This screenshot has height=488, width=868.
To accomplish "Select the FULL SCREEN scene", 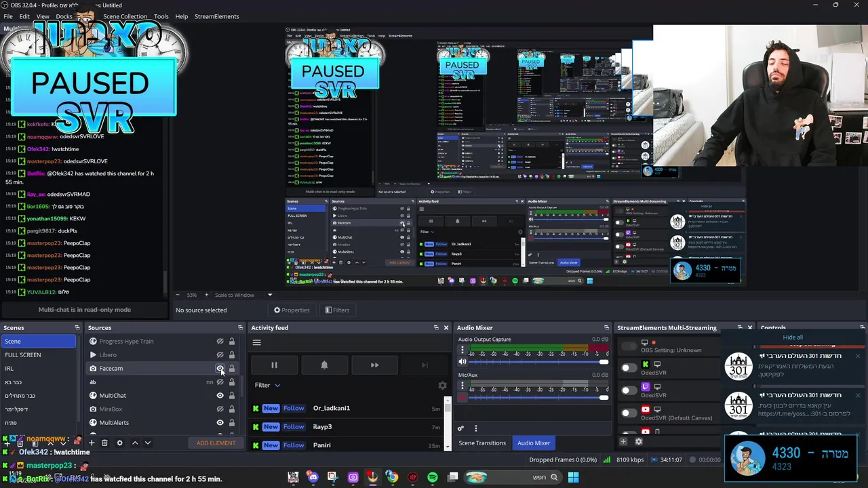I will 39,354.
